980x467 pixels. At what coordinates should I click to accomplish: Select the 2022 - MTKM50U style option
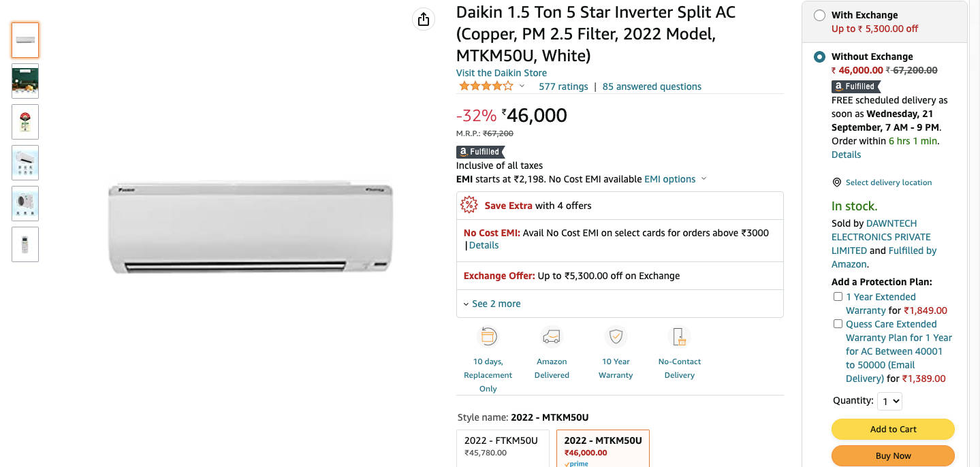click(602, 446)
